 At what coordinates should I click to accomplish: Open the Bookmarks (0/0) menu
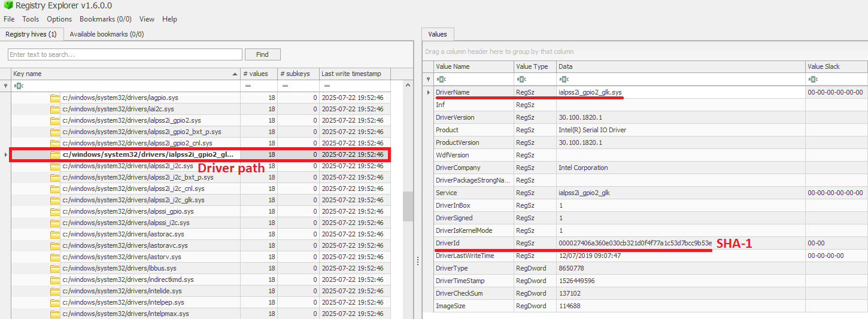(107, 19)
